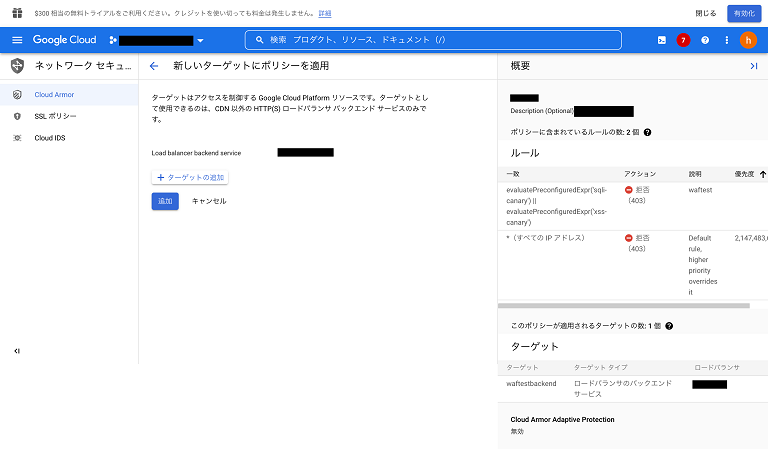Dismiss the banner with 閉じる
Screen dimensions: 768x449
[706, 13]
